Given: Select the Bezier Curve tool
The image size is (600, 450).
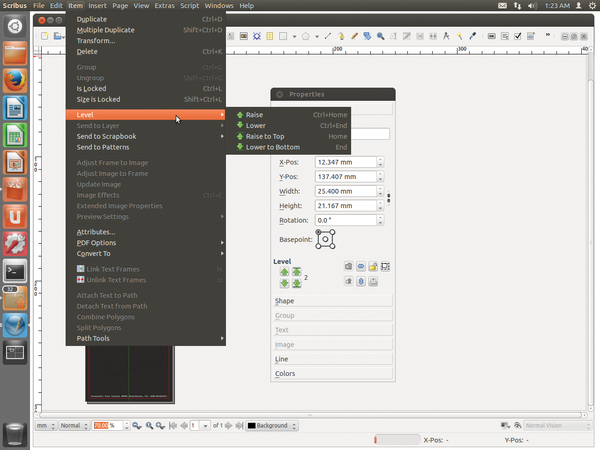Looking at the screenshot, I should (x=341, y=36).
